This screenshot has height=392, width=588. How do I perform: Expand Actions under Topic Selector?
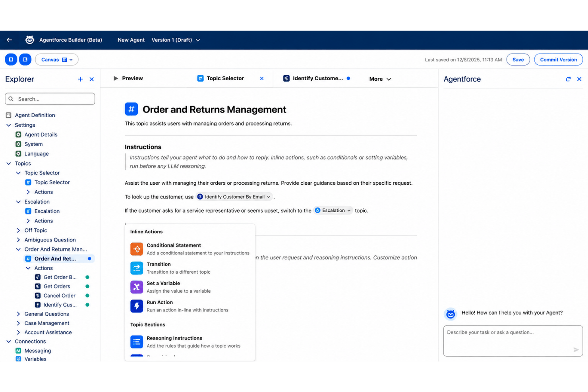coord(28,192)
